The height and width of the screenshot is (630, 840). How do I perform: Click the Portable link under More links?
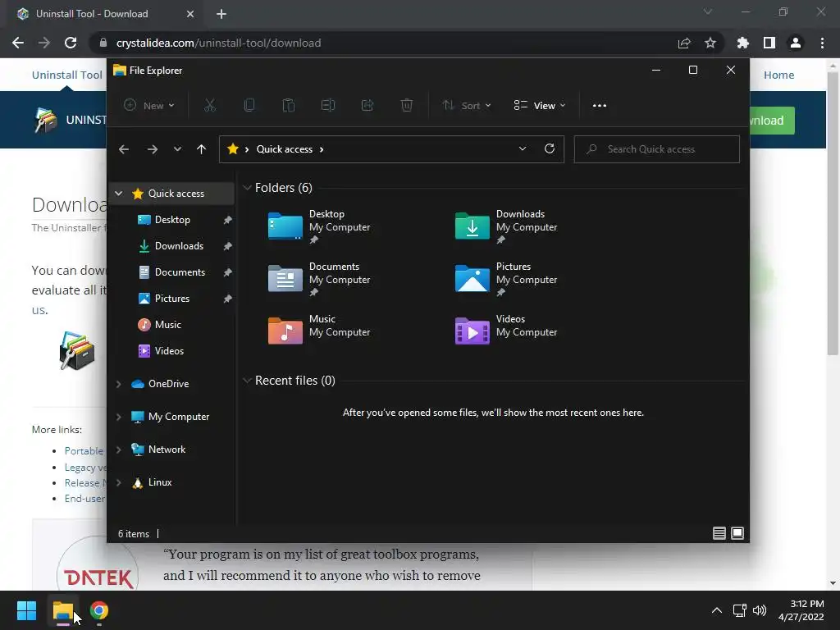pos(84,451)
